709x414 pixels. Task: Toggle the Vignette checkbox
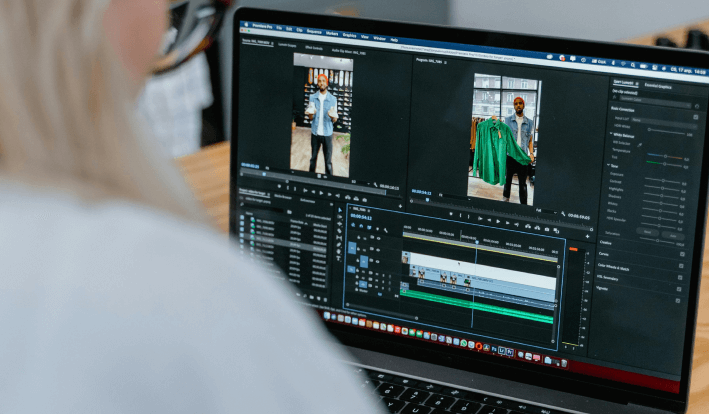click(x=678, y=301)
